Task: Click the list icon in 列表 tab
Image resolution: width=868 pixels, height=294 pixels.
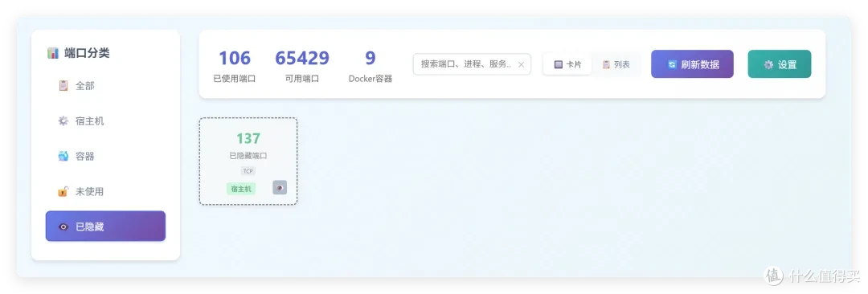Action: point(606,65)
